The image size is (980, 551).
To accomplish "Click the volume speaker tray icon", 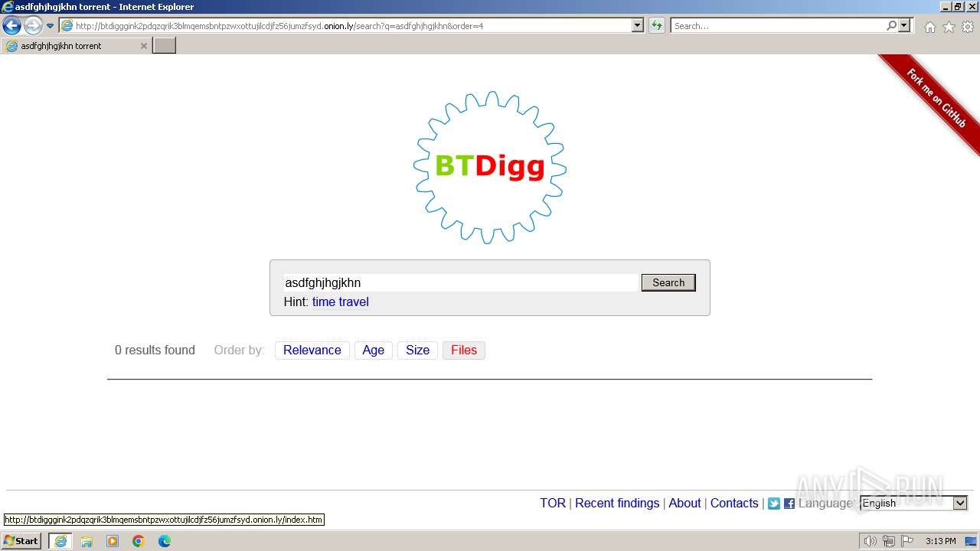I will click(871, 541).
